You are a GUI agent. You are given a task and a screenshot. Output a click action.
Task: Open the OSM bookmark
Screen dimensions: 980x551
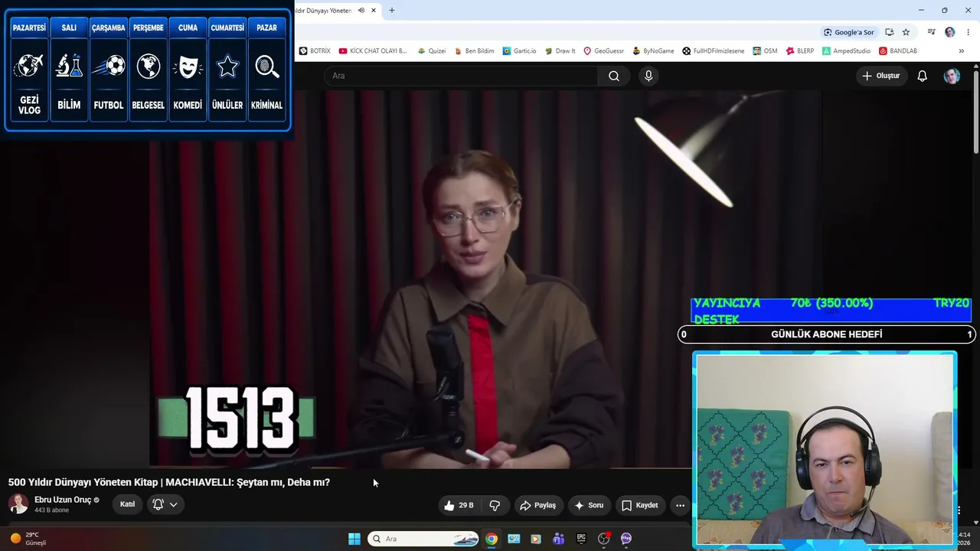click(765, 51)
